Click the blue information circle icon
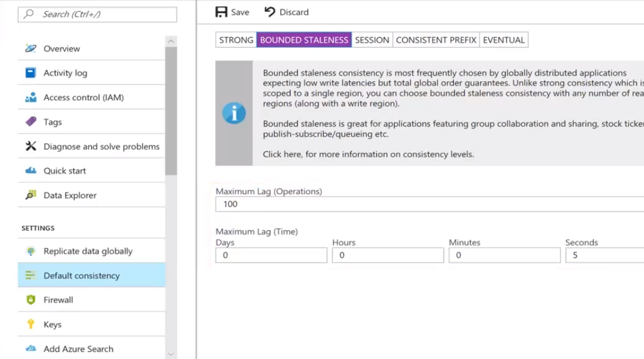Screen dimensions: 644x359 click(x=234, y=113)
